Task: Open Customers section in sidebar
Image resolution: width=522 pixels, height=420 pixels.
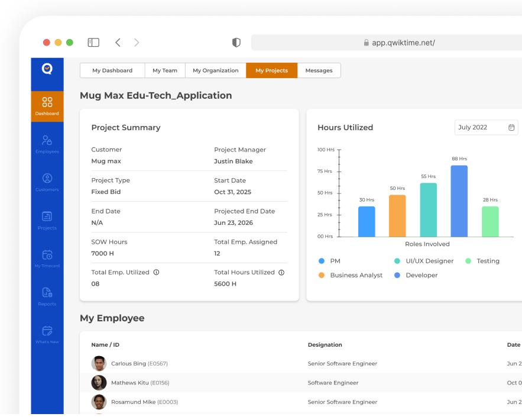Action: pos(47,183)
